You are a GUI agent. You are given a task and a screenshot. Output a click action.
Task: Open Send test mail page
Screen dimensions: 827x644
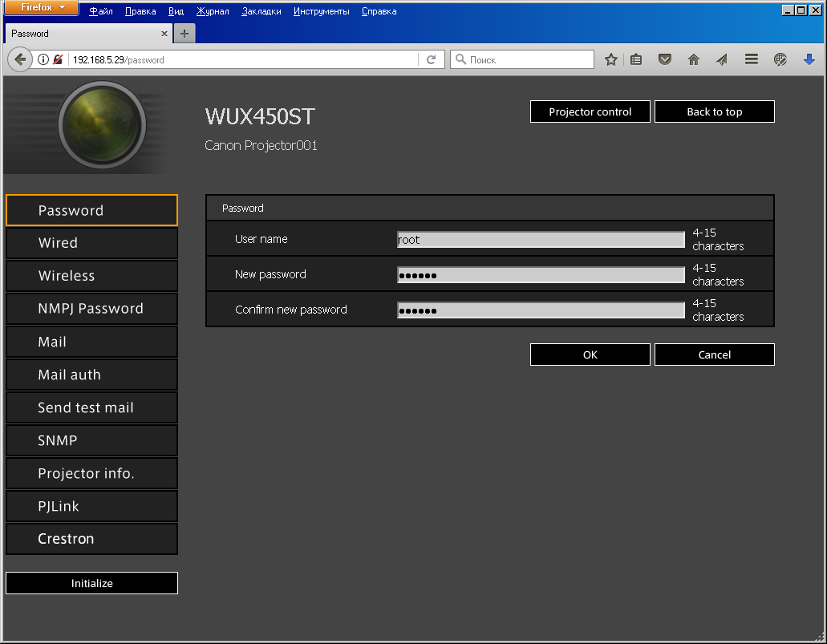(91, 407)
